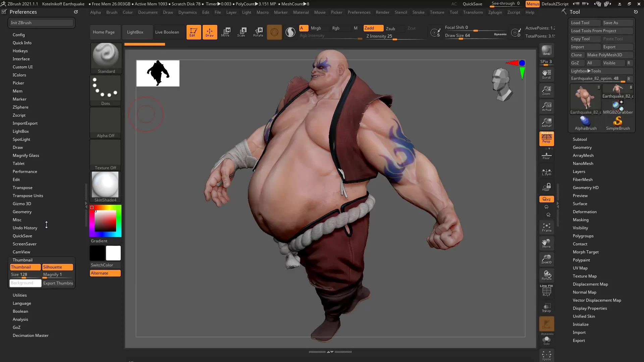Image resolution: width=644 pixels, height=362 pixels.
Task: Click the Move view icon on right shelf
Action: pos(546,243)
